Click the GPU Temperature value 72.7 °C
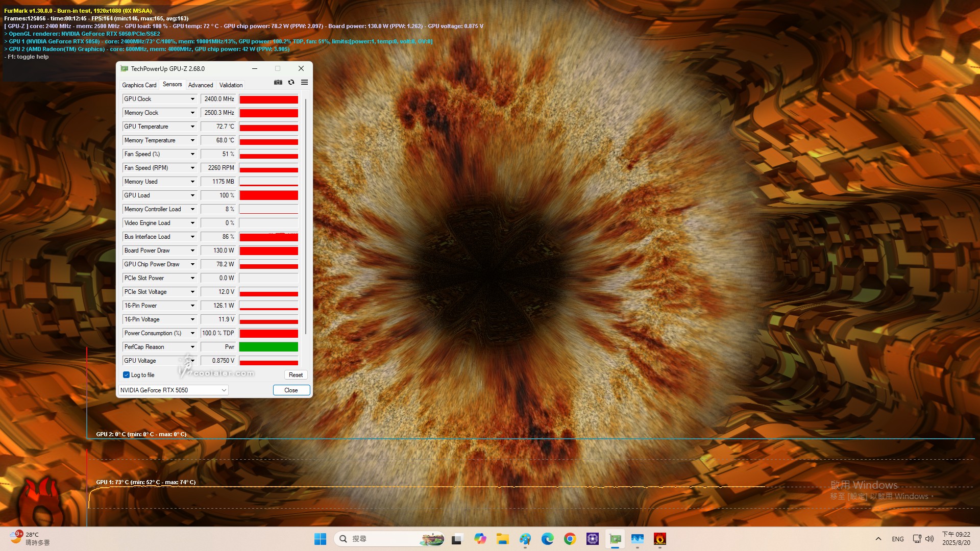 click(x=218, y=127)
